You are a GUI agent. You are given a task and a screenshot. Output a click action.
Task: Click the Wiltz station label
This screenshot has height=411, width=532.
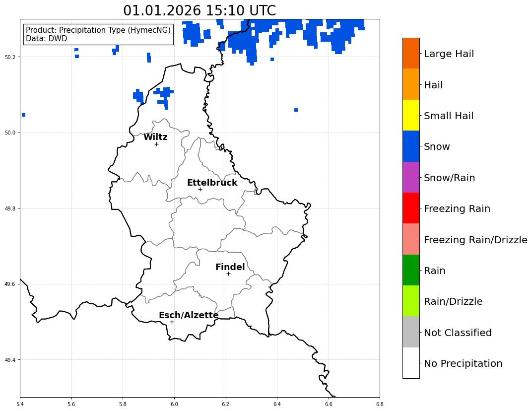(x=155, y=137)
